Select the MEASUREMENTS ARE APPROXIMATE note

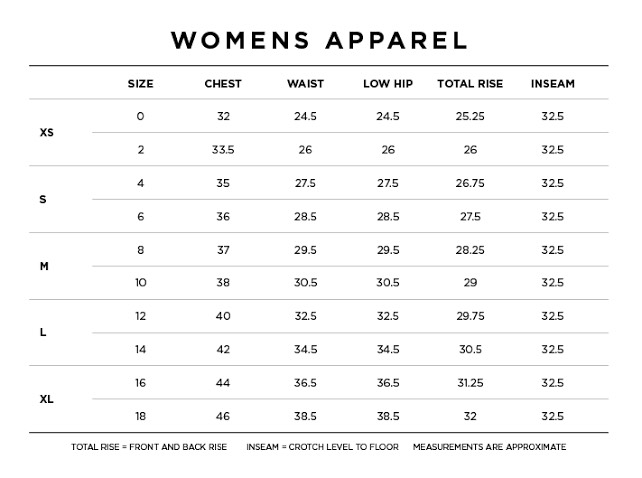pyautogui.click(x=490, y=447)
